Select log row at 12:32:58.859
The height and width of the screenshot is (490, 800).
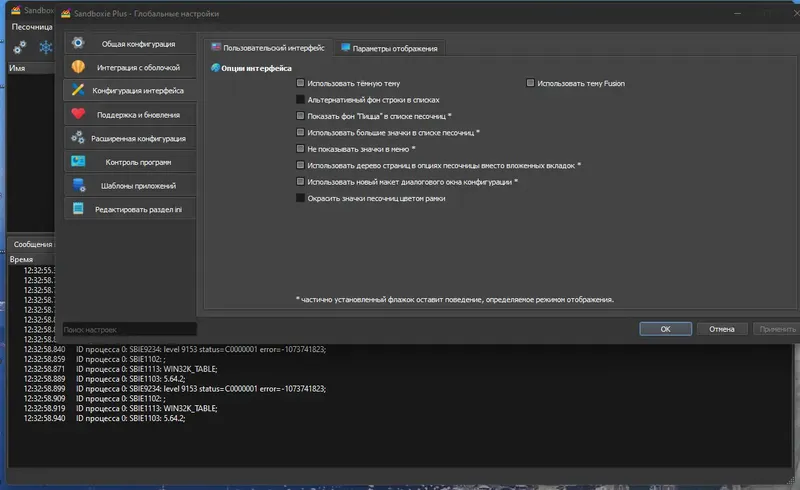tap(399, 359)
